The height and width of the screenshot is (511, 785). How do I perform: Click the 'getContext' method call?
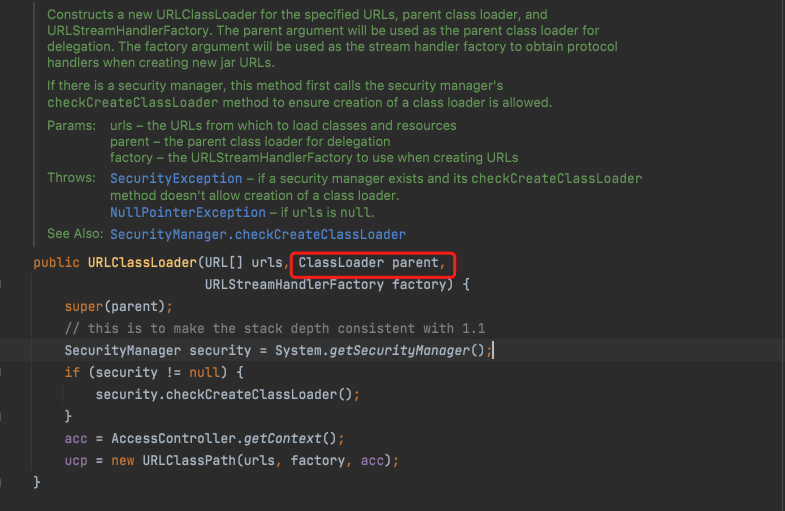(x=282, y=439)
